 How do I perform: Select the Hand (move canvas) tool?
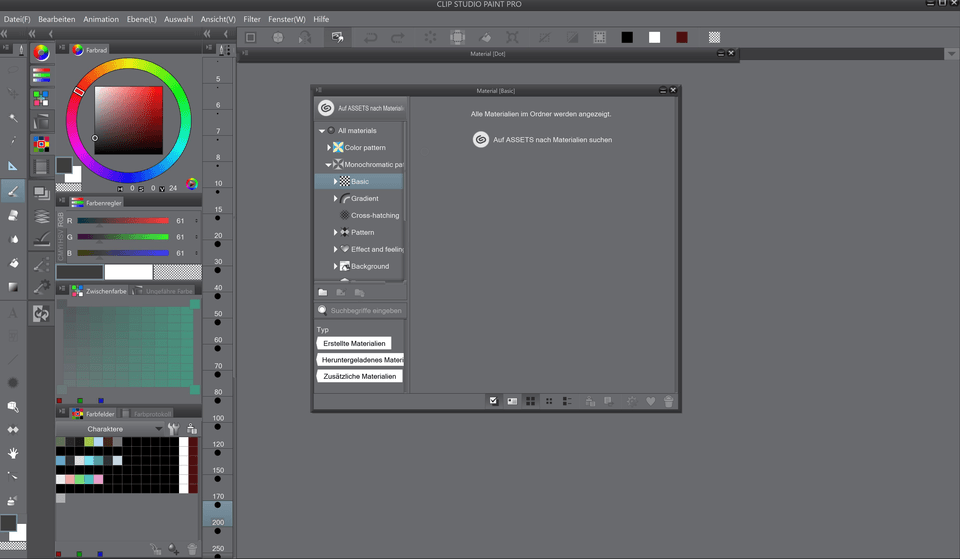click(13, 453)
